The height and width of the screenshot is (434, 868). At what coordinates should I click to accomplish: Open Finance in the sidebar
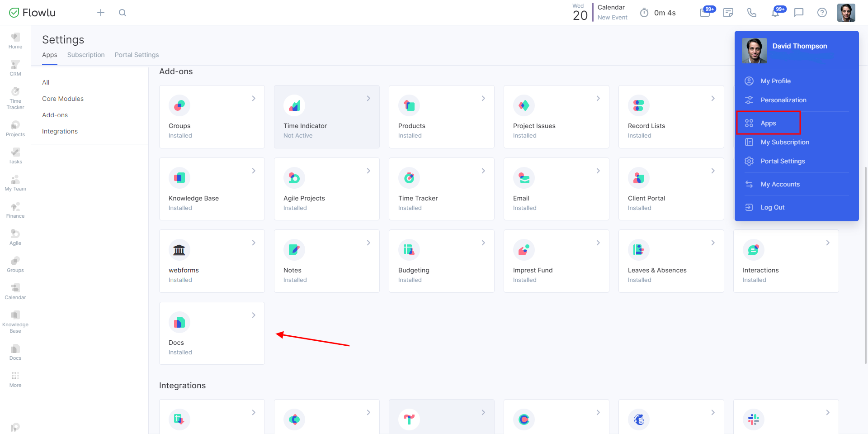[x=15, y=210]
